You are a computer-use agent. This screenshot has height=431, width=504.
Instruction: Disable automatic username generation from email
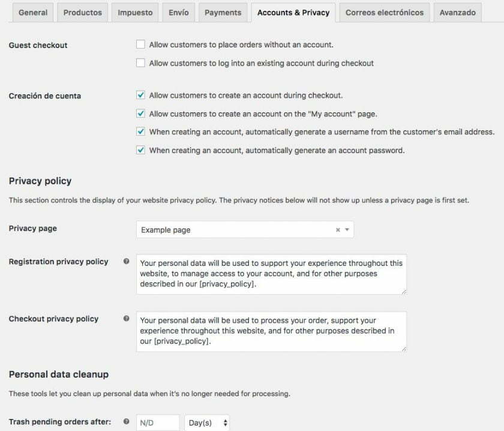142,133
